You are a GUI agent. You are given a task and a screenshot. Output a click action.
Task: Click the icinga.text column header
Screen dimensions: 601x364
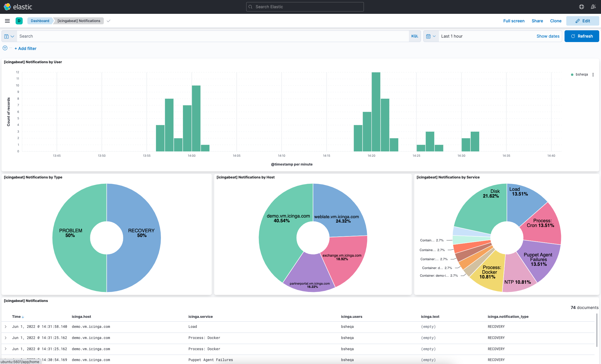[x=430, y=317]
